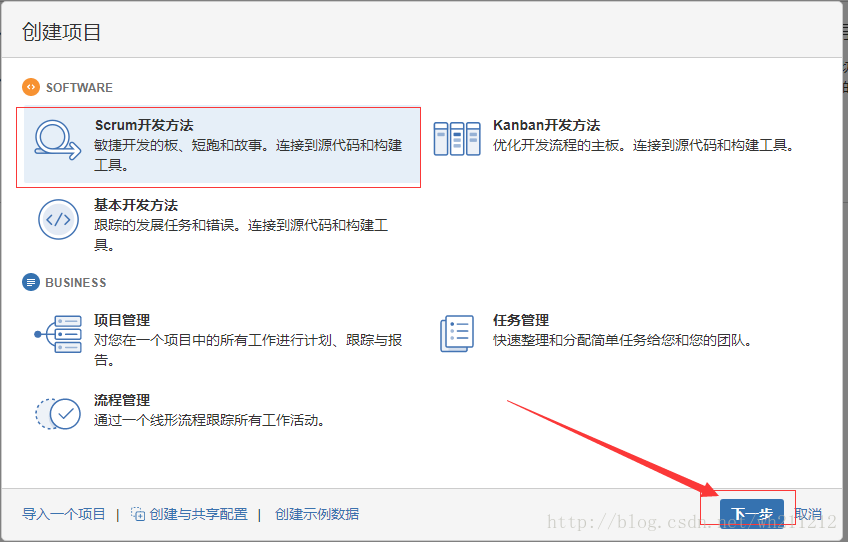This screenshot has width=848, height=542.
Task: Click the description 对您在一个项目中的所有工作
Action: 248,350
